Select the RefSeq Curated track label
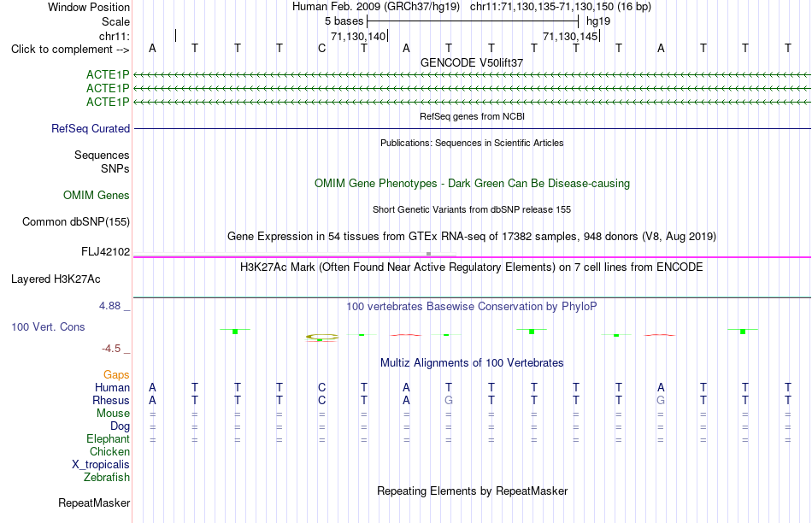The image size is (812, 523). [x=90, y=128]
